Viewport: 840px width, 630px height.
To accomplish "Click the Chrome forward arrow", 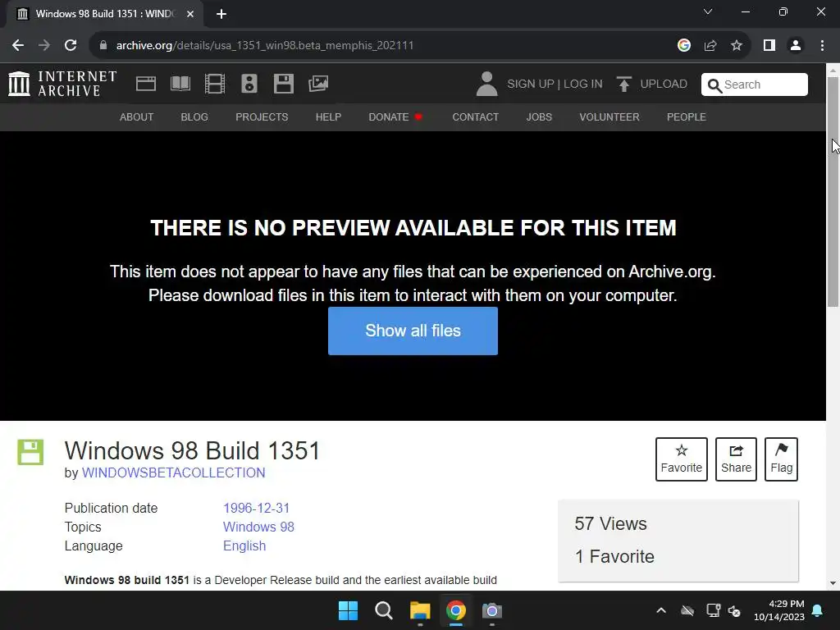I will 44,46.
